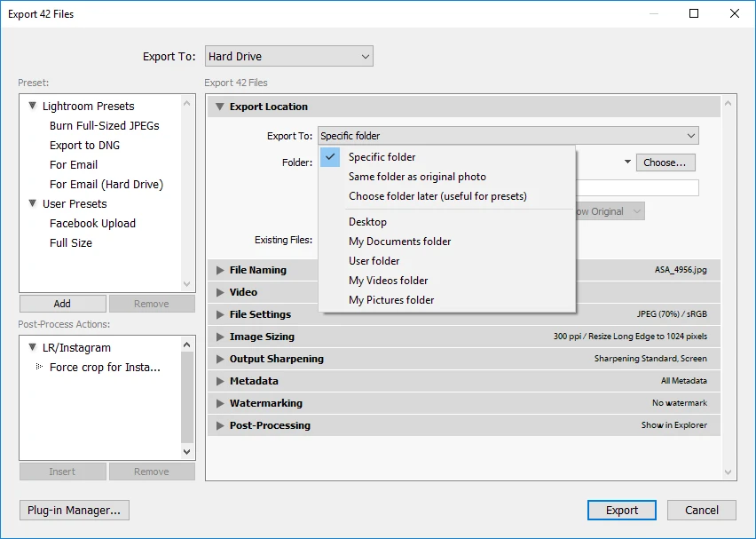The width and height of the screenshot is (756, 539).
Task: Click the JPEG (70%) / sRGB summary
Action: (x=672, y=314)
